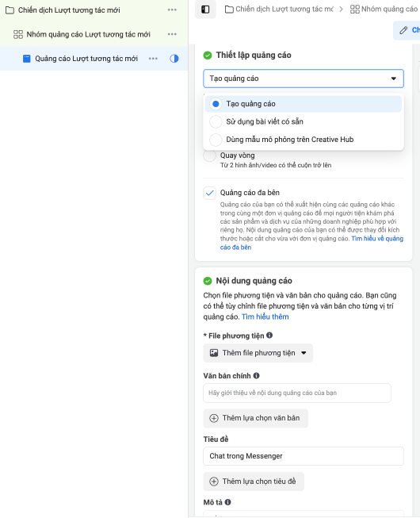
Task: Toggle the sidebar panel collapse icon
Action: (205, 10)
